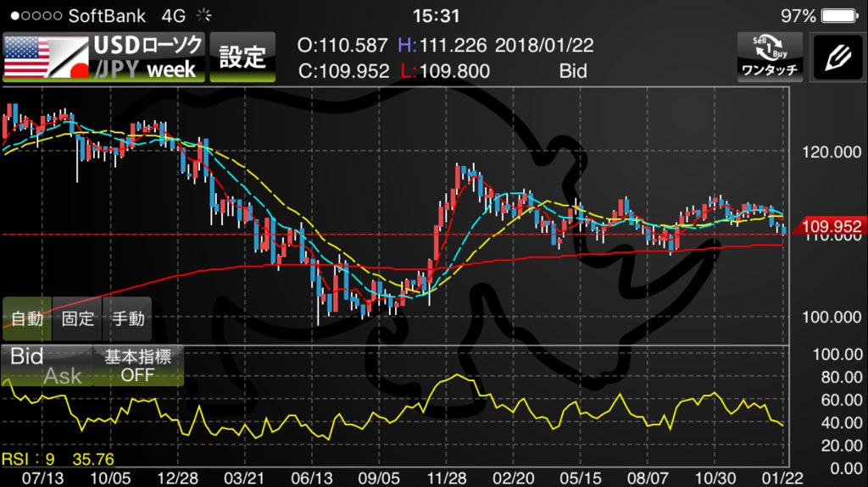
Task: Toggle the Bid/Ask price switch
Action: pos(47,365)
